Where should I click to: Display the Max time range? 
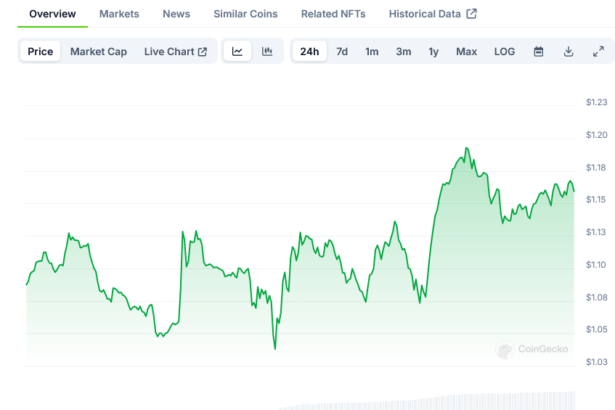coord(466,52)
